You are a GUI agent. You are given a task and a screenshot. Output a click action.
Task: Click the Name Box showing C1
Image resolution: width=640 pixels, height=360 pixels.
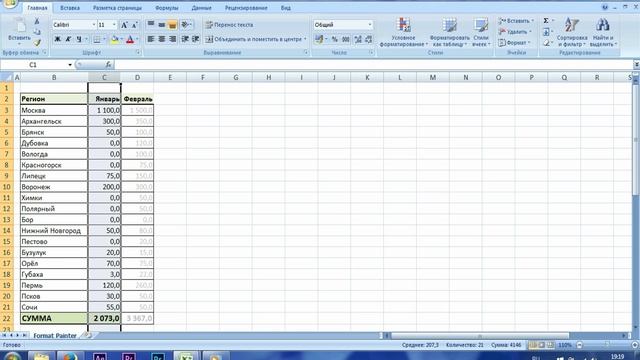coord(33,64)
